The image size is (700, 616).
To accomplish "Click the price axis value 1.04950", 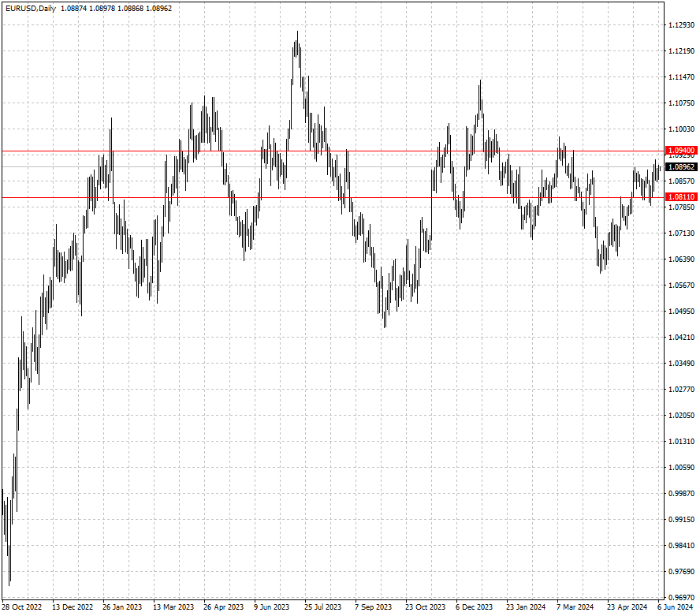I will pos(681,312).
